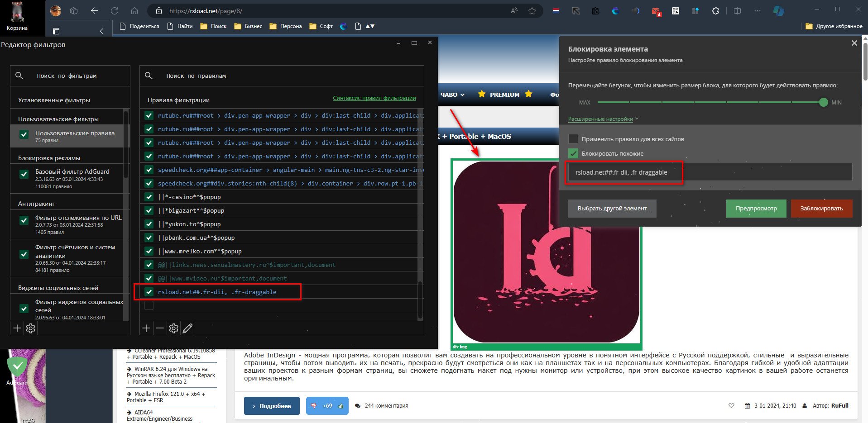
Task: Add the post to favorites via the heart
Action: pos(731,406)
